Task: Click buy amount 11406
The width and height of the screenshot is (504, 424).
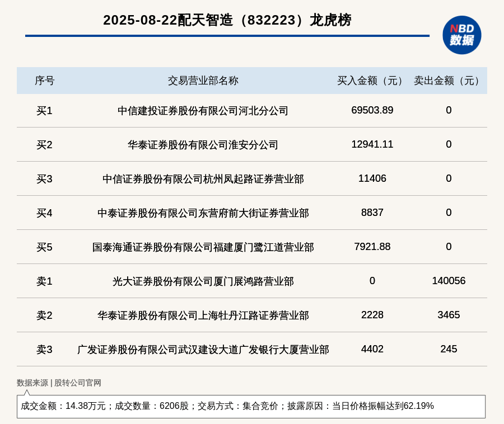Action: point(372,178)
